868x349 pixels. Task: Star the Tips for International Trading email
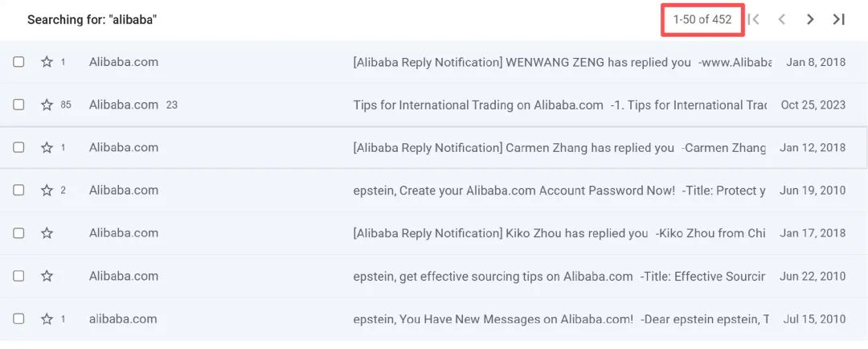click(47, 105)
